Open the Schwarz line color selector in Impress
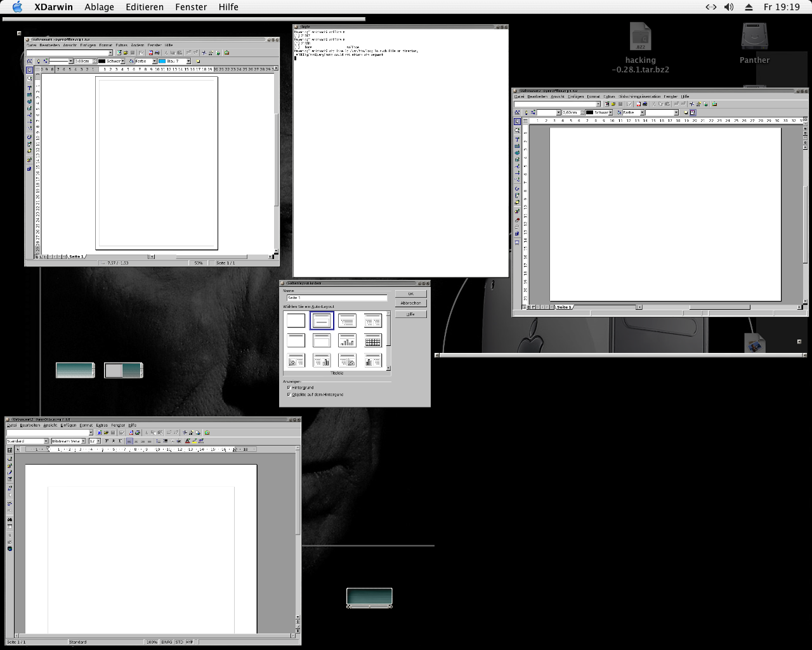This screenshot has height=650, width=812. (610, 112)
